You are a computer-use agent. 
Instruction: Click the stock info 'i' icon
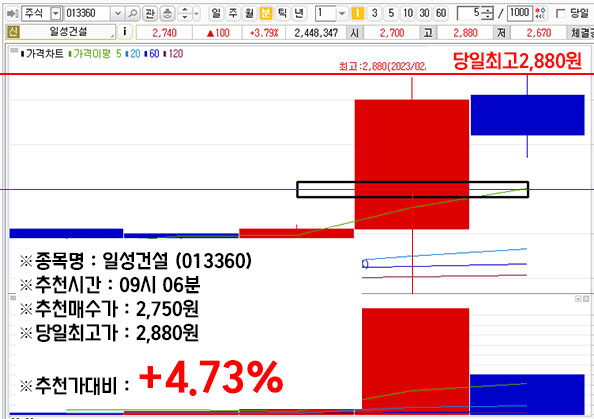pyautogui.click(x=125, y=32)
